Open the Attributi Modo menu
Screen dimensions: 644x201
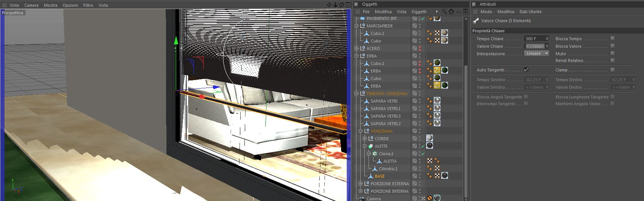[486, 12]
